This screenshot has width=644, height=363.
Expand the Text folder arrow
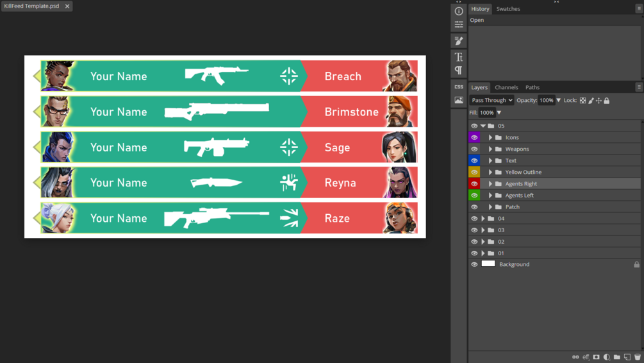pos(490,160)
